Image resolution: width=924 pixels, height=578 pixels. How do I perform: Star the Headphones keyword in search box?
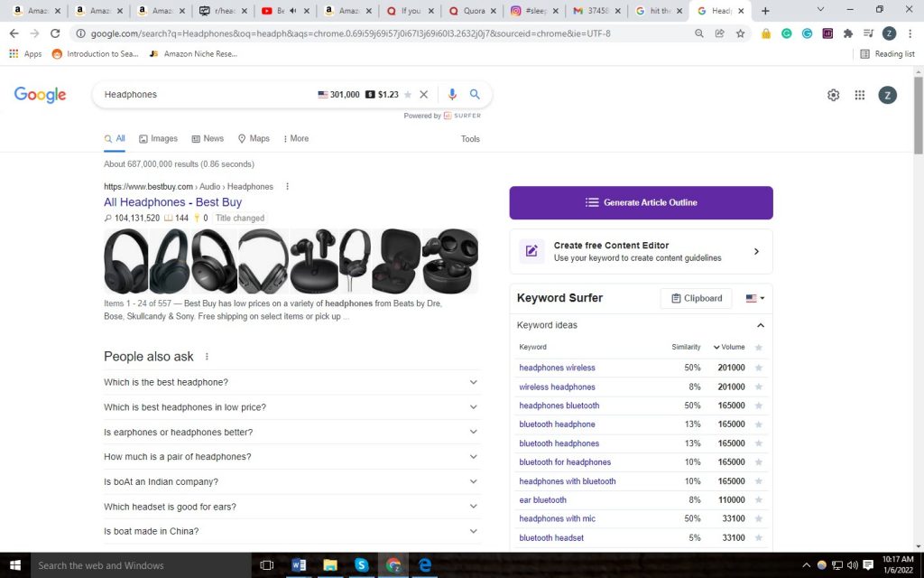(408, 94)
